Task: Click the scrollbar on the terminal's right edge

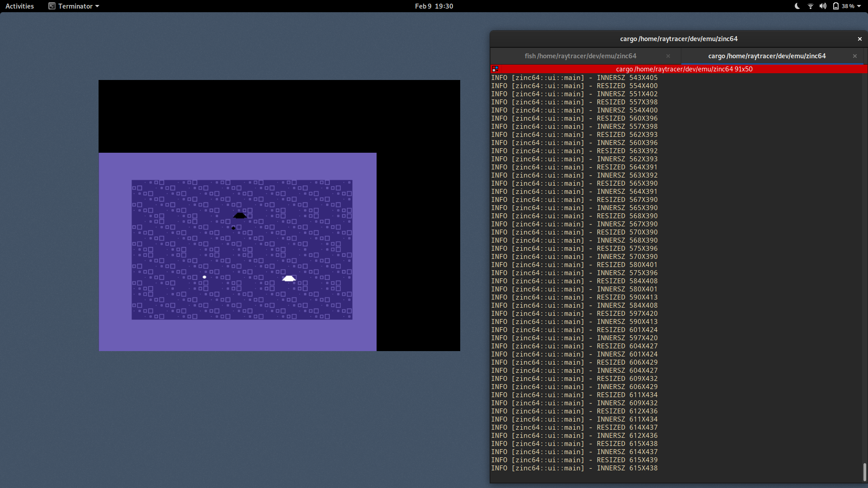Action: 865,473
